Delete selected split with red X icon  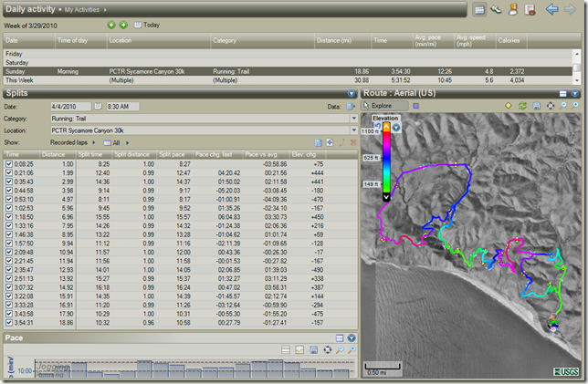click(x=353, y=143)
